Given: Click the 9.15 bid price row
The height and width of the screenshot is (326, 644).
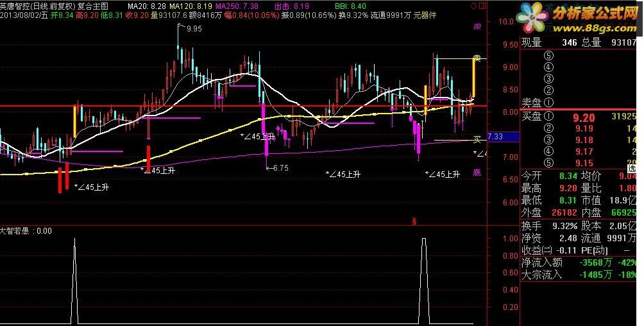Looking at the screenshot, I should pos(579,163).
